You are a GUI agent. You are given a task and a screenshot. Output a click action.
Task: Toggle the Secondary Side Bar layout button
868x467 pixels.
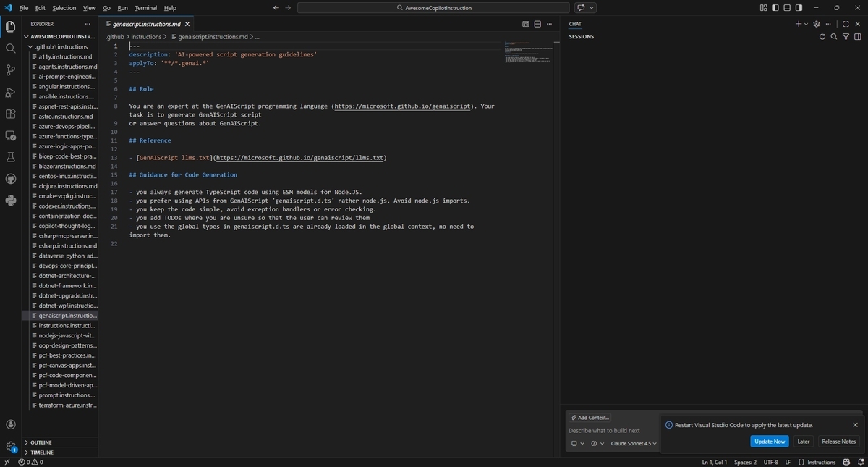[799, 7]
